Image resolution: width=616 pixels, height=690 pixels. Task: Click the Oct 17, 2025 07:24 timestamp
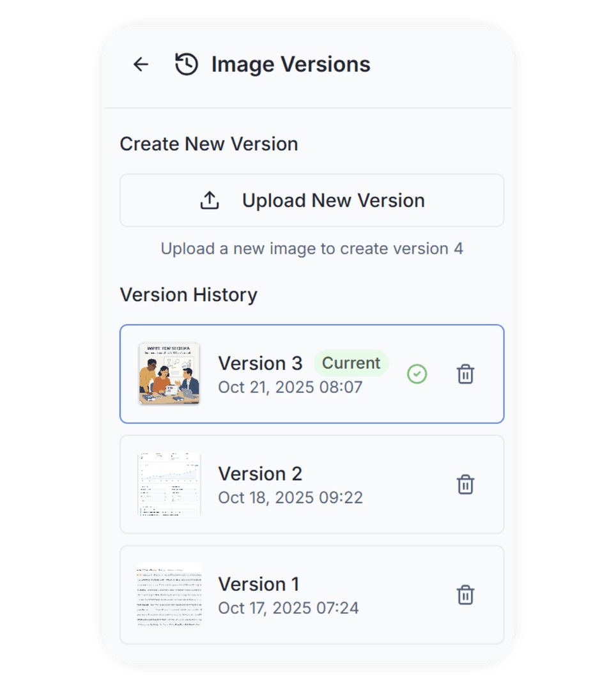pos(288,608)
